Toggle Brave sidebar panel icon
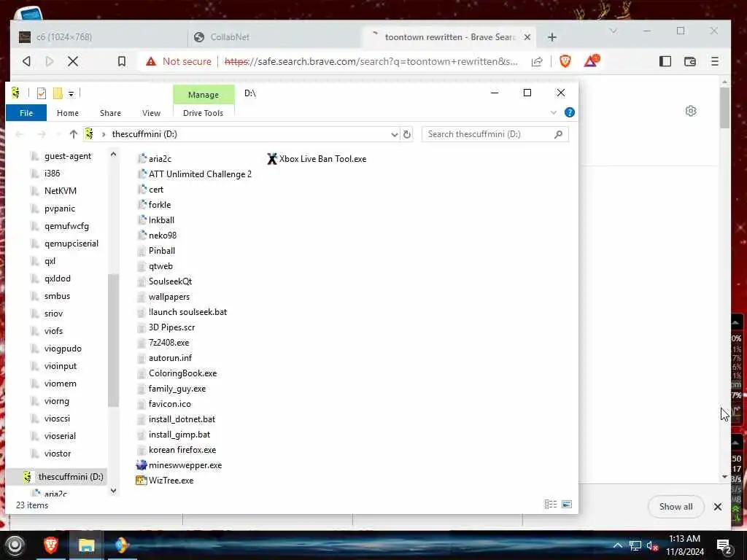 665,61
